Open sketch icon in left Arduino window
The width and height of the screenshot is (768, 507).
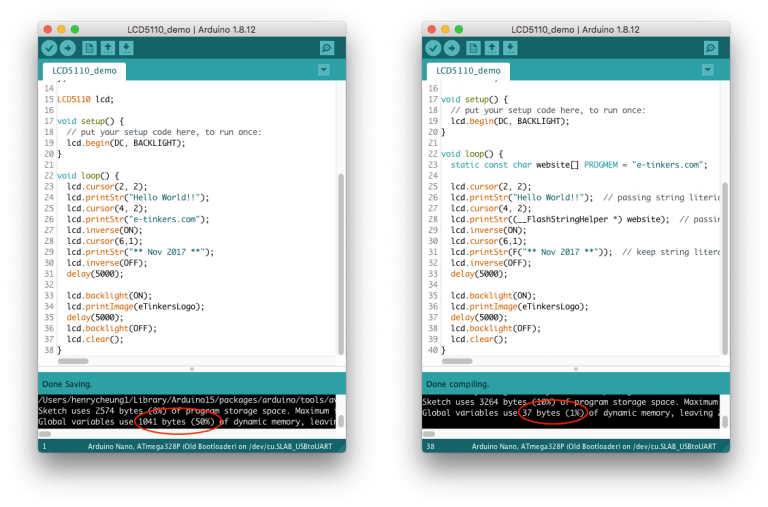(x=108, y=48)
